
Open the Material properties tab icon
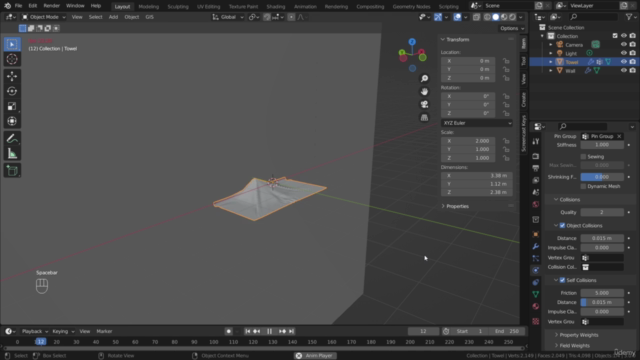[536, 306]
